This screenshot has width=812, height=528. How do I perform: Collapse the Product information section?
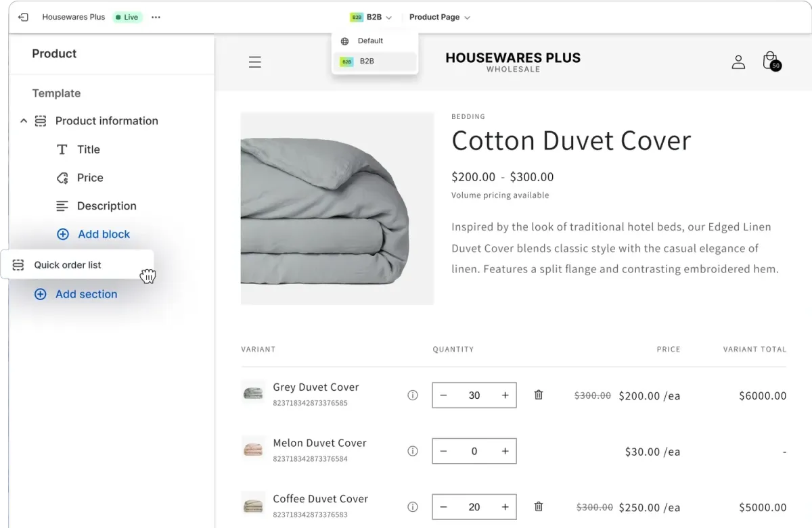(24, 121)
